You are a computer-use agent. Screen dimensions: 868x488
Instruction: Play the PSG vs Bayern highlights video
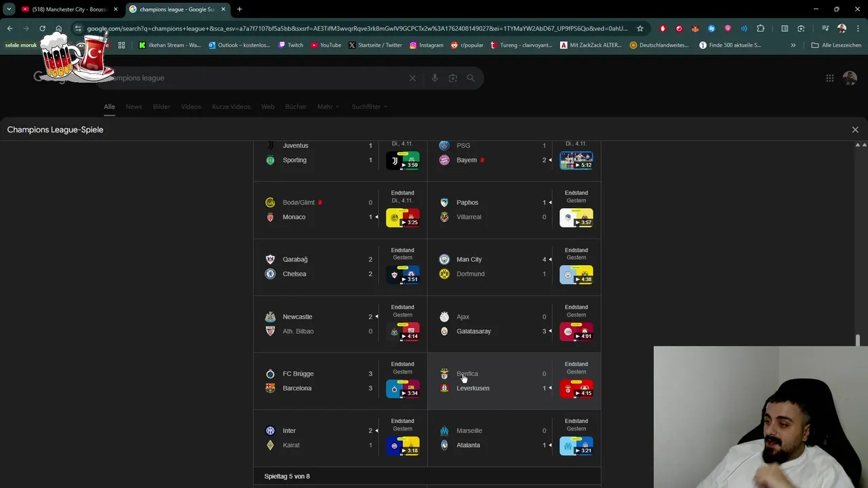pyautogui.click(x=576, y=161)
